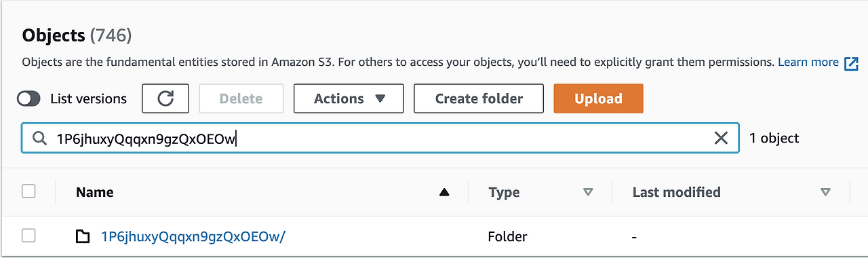Click the orange Upload button
Screen dimensions: 868x258
click(598, 98)
